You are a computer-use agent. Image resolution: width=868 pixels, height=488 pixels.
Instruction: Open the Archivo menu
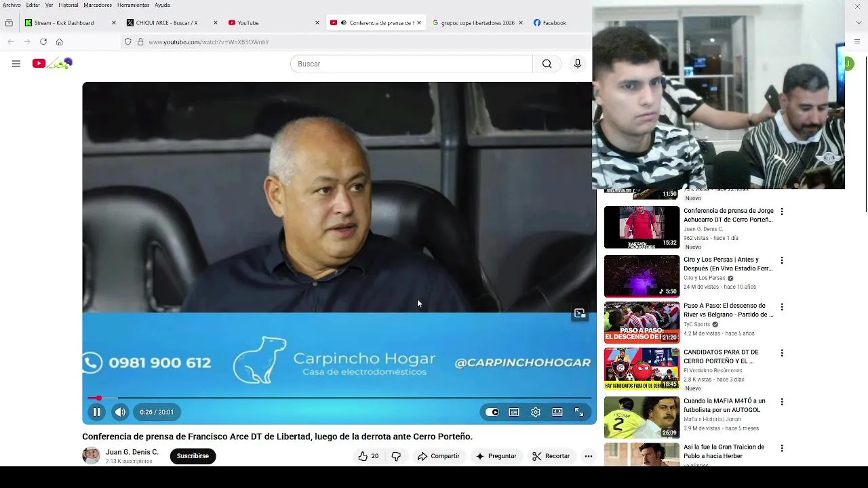(x=12, y=5)
